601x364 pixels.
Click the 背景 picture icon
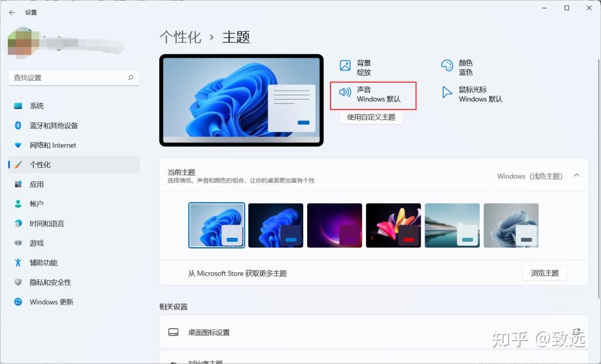pyautogui.click(x=345, y=66)
